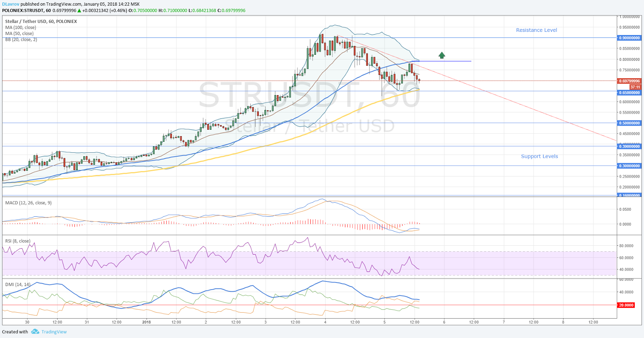Click the 0.80000000 price axis label
644x338 pixels.
pyautogui.click(x=630, y=60)
